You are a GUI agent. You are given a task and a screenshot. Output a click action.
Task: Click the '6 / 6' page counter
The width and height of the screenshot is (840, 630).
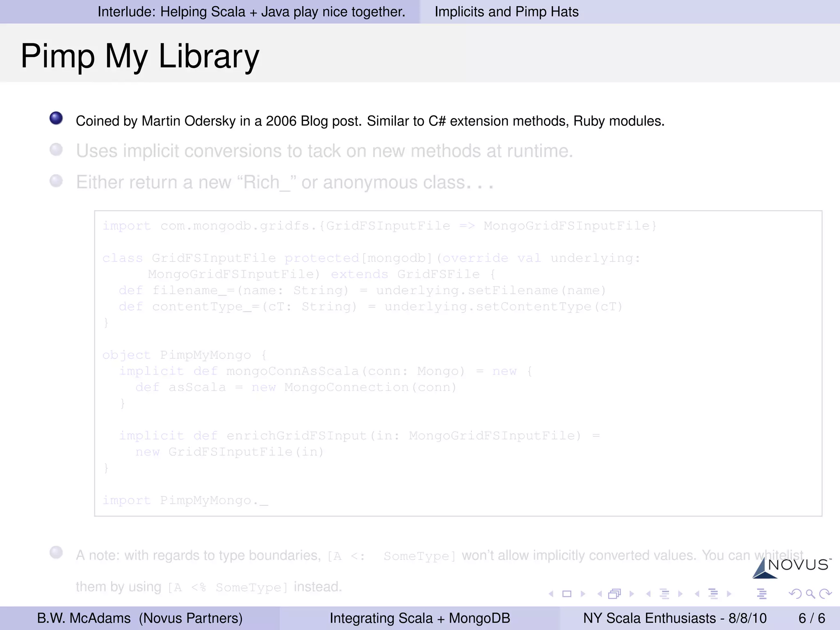click(812, 618)
